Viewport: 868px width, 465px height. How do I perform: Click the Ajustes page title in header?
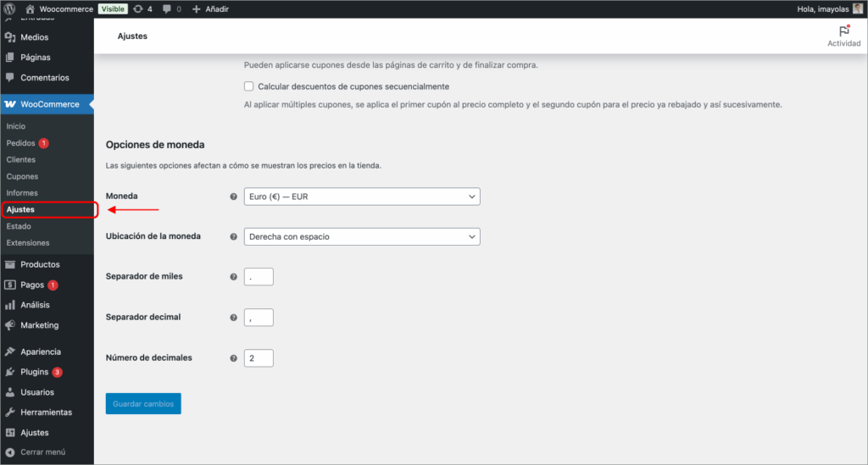[132, 36]
